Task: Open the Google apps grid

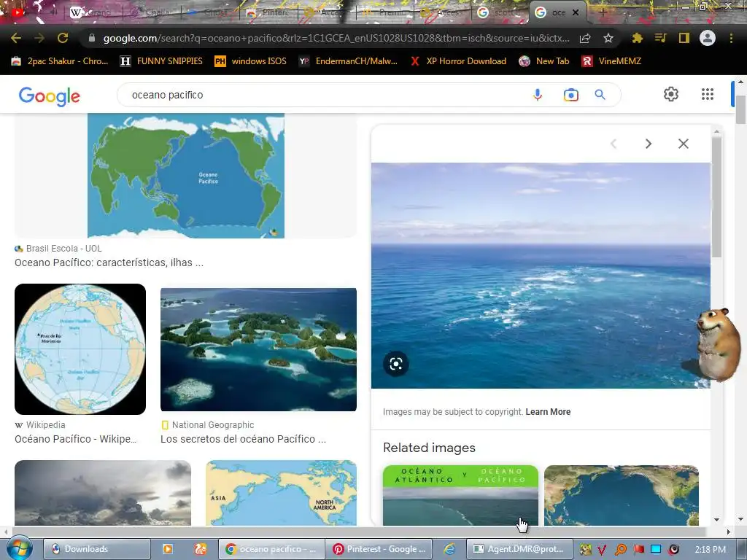Action: (708, 94)
